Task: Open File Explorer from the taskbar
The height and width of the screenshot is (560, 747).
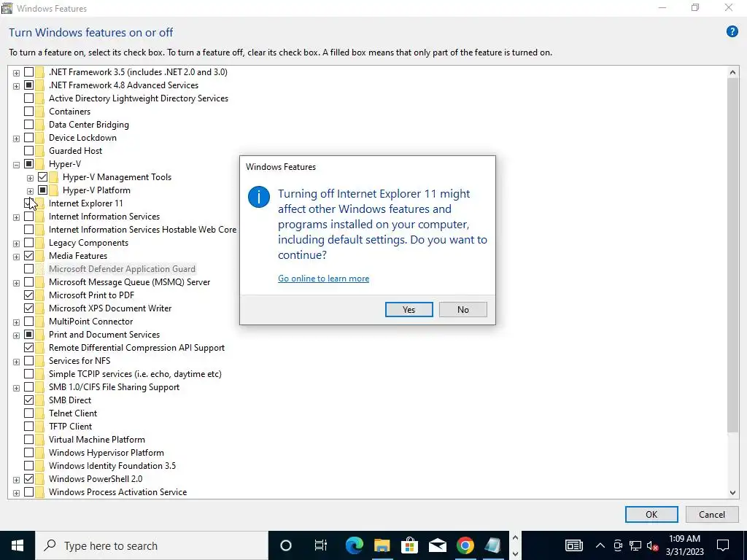Action: click(x=382, y=545)
